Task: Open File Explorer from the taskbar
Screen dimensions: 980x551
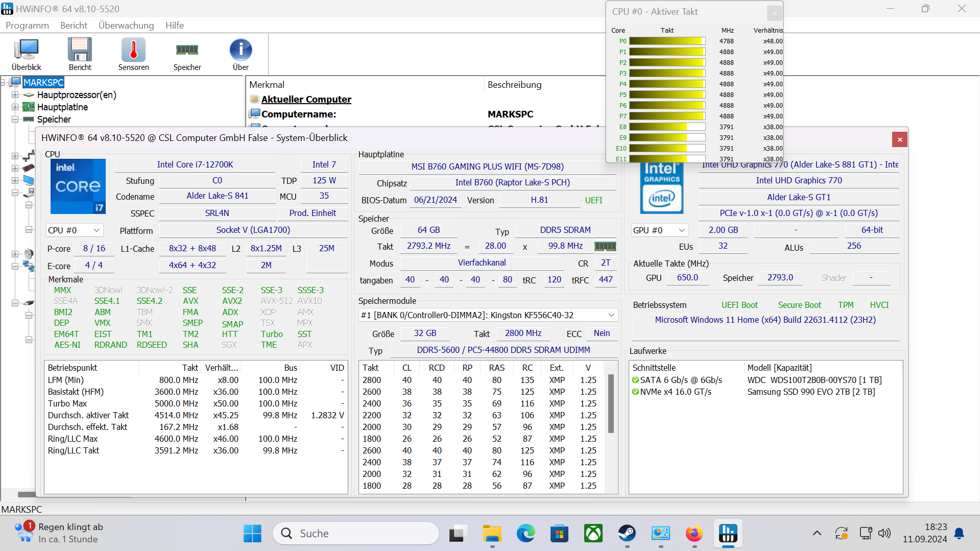Action: (492, 534)
